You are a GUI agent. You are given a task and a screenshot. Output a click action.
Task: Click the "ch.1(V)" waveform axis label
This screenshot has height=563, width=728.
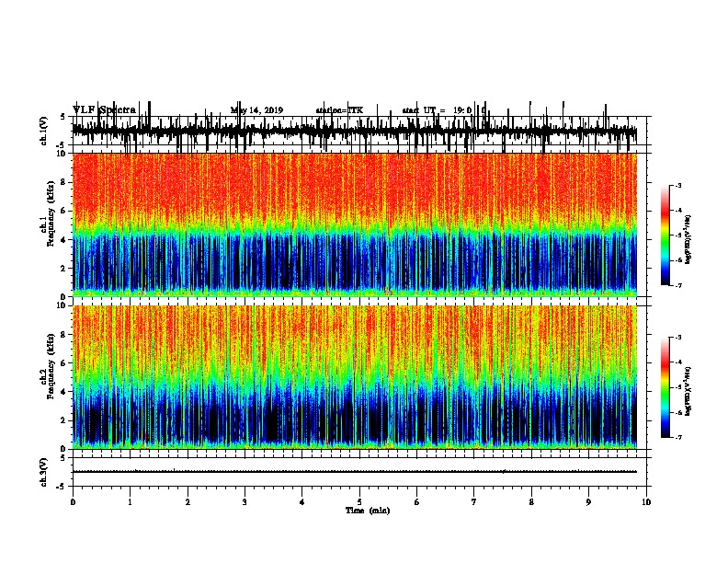point(44,131)
